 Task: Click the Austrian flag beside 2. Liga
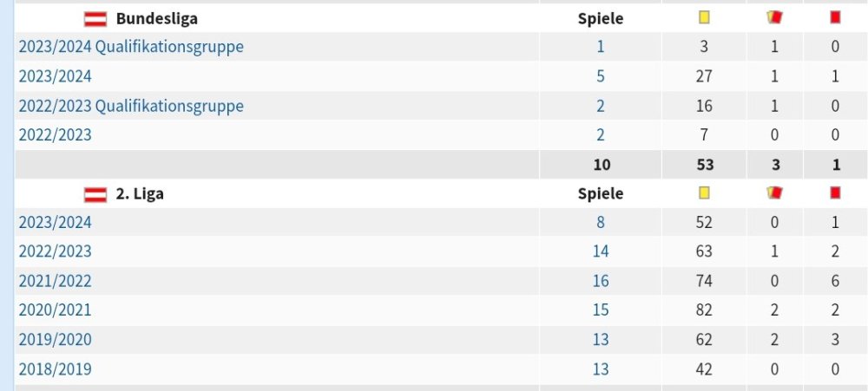tap(95, 194)
